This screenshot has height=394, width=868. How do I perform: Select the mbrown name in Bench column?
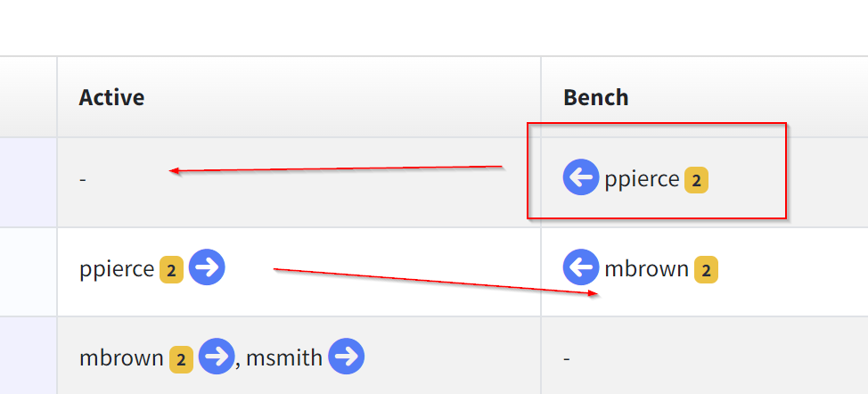[647, 269]
